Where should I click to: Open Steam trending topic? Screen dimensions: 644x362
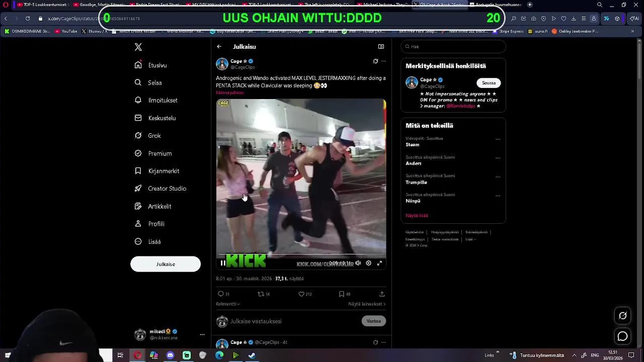[x=413, y=145]
